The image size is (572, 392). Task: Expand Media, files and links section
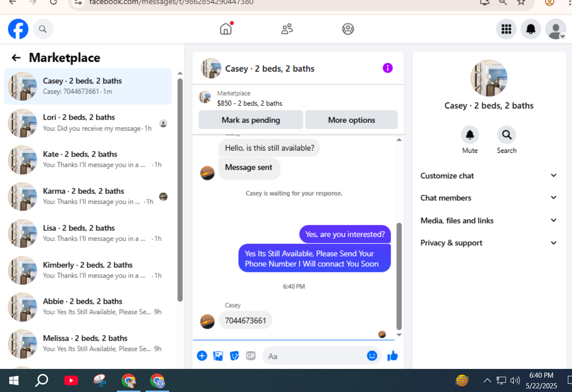click(x=489, y=220)
